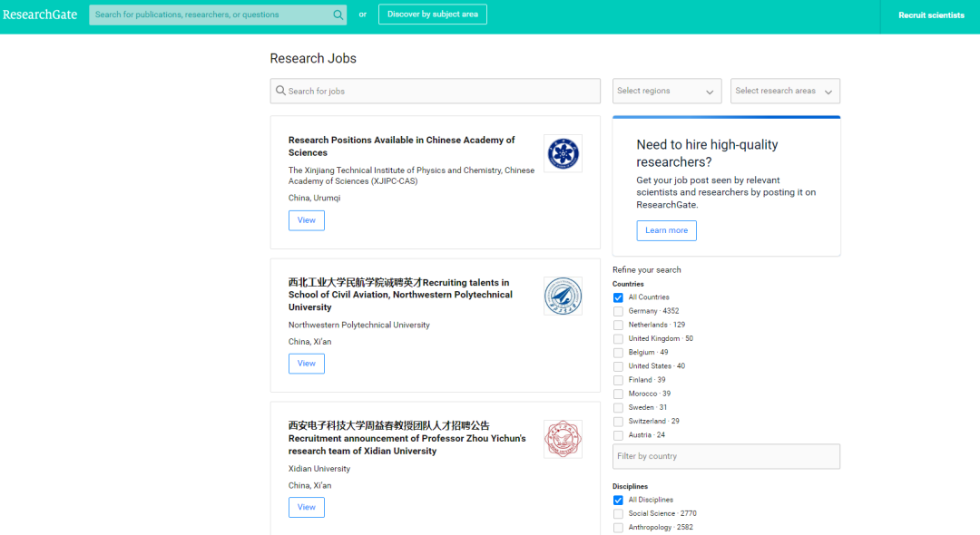
Task: View the Northwestern Polytechnical University job
Action: 307,364
